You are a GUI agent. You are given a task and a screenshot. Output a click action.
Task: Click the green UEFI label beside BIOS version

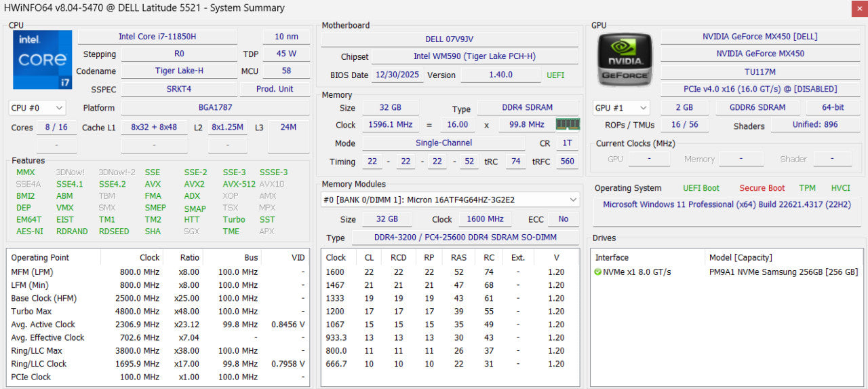coord(555,75)
